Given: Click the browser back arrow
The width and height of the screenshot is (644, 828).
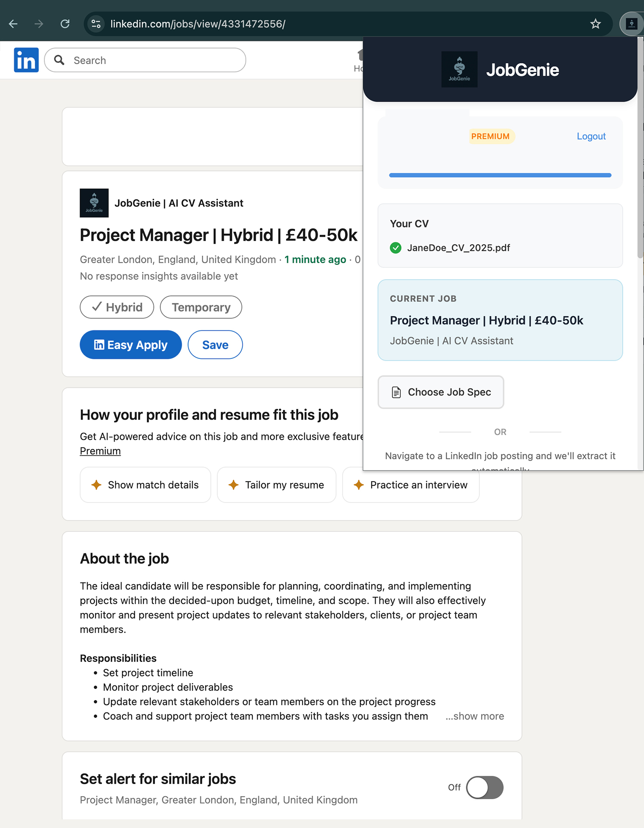Looking at the screenshot, I should (13, 24).
